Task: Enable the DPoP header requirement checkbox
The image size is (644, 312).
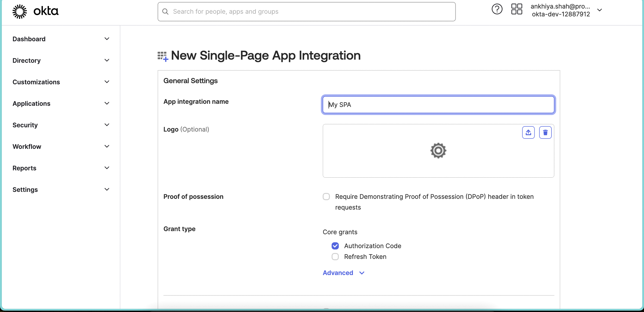Action: pyautogui.click(x=326, y=197)
